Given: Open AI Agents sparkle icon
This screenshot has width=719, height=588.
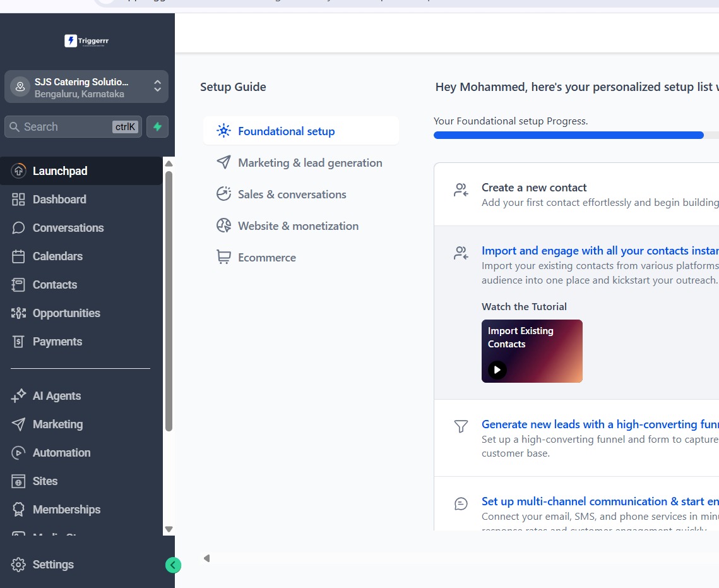Looking at the screenshot, I should (18, 396).
